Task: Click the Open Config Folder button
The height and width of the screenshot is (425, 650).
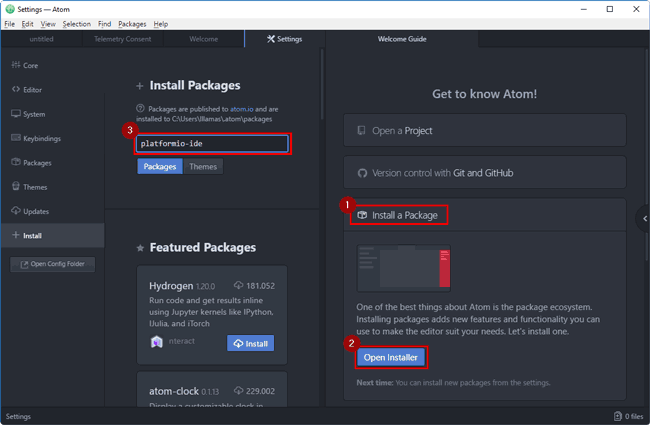Action: (x=53, y=264)
